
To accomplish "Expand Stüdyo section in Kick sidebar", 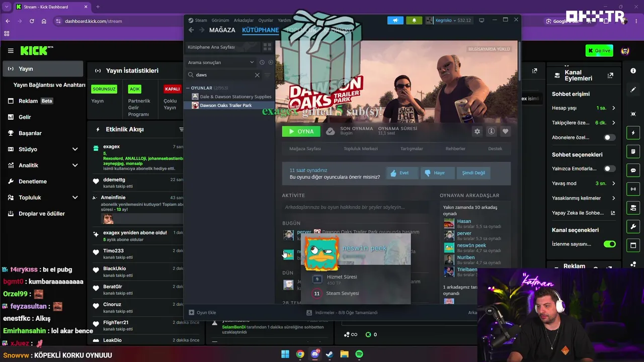I will pyautogui.click(x=75, y=149).
